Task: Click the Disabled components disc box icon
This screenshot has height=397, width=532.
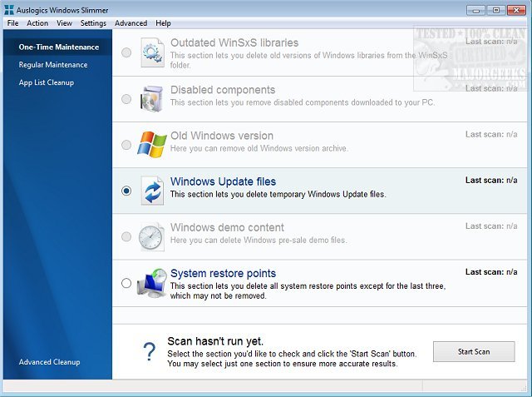Action: (151, 99)
